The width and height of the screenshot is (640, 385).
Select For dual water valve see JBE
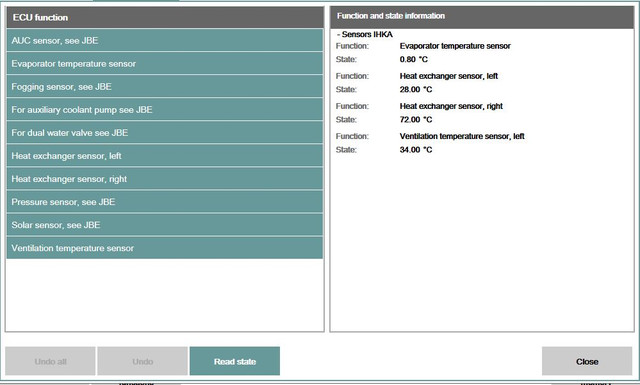click(x=164, y=133)
